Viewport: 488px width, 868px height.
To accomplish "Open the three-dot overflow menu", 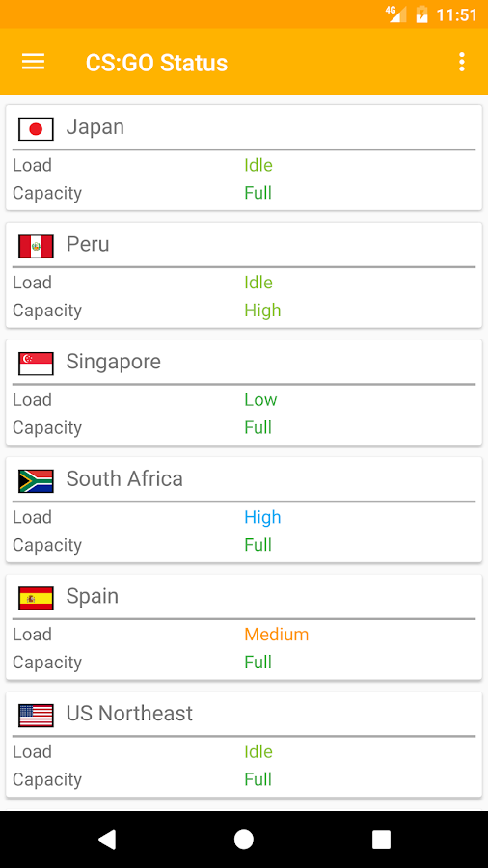I will click(461, 62).
